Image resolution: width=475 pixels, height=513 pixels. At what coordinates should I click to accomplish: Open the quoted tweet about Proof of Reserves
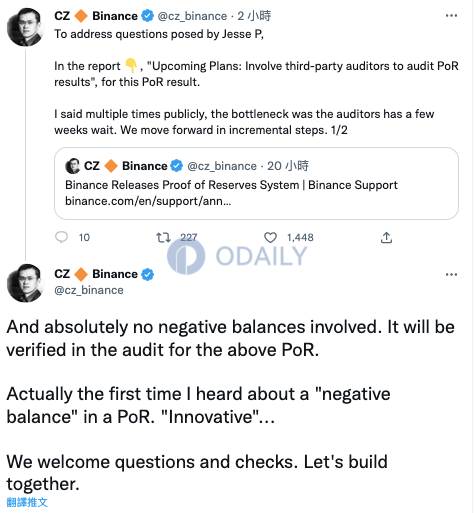pyautogui.click(x=256, y=184)
